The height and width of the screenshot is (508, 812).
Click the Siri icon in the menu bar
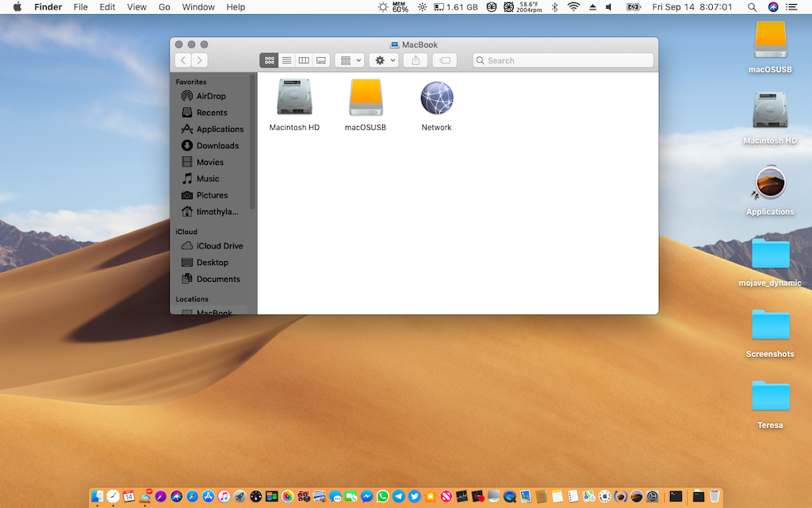click(772, 6)
